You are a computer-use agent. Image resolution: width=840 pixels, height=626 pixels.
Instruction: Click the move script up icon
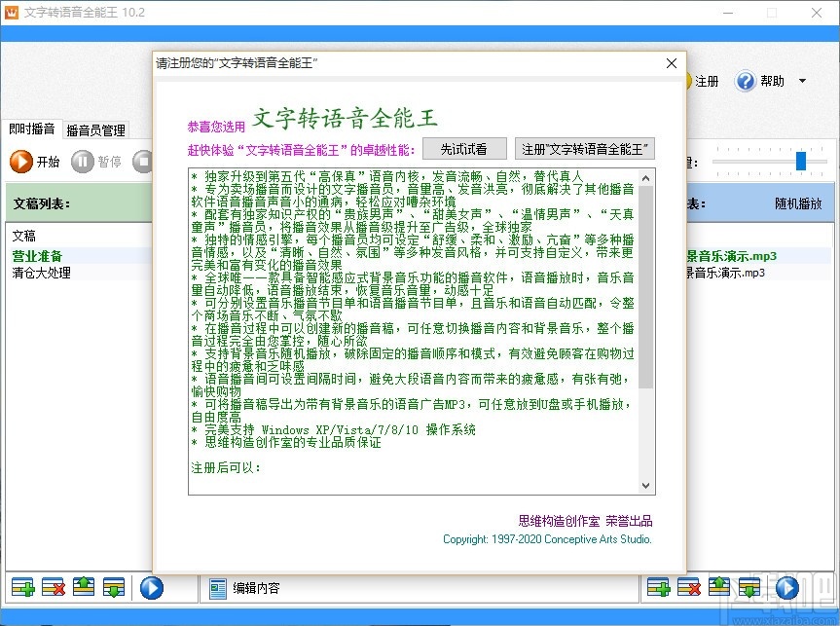[83, 587]
